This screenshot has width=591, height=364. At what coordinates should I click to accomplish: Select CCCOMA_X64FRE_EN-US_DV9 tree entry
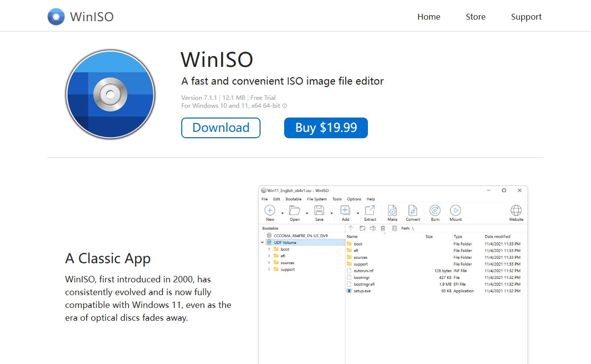click(x=301, y=236)
